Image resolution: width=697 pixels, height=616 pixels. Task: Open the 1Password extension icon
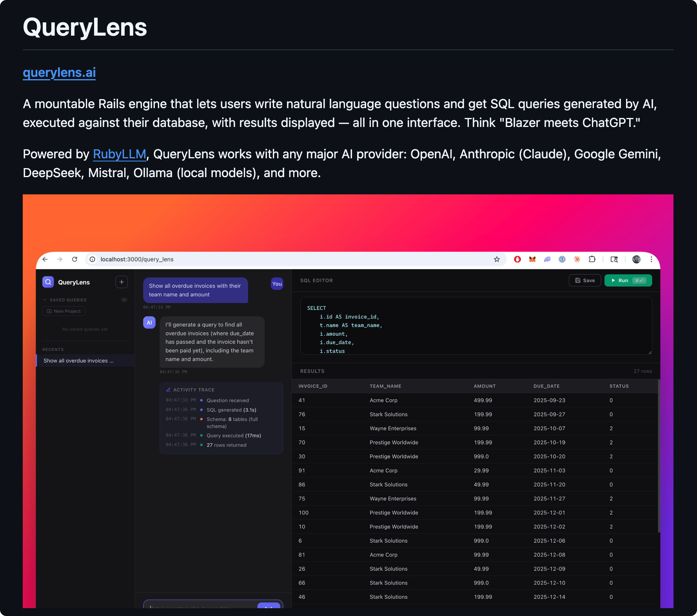(x=562, y=259)
